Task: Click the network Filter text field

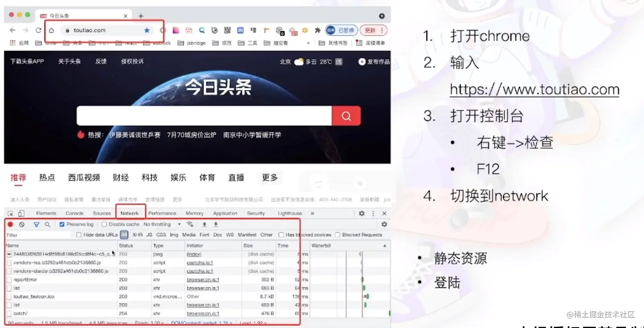Action: click(38, 235)
